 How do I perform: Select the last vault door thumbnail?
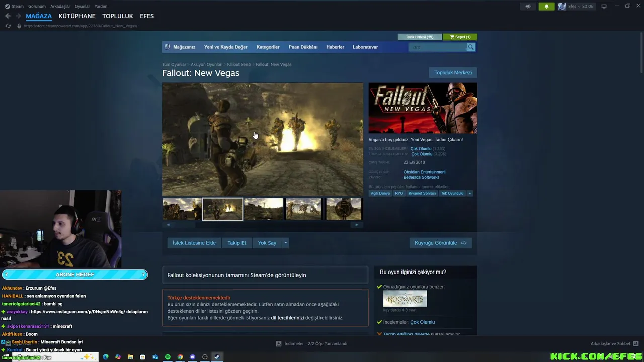pyautogui.click(x=344, y=209)
